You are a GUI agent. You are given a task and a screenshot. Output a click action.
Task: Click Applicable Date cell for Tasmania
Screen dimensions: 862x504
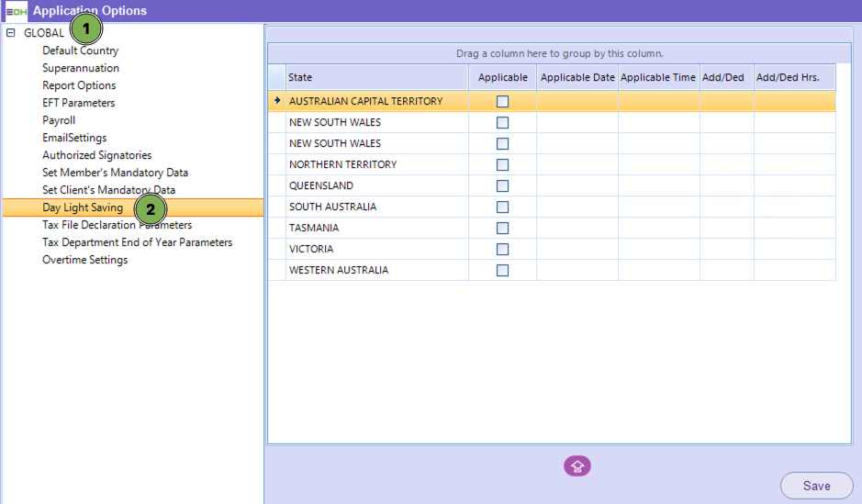click(x=577, y=229)
